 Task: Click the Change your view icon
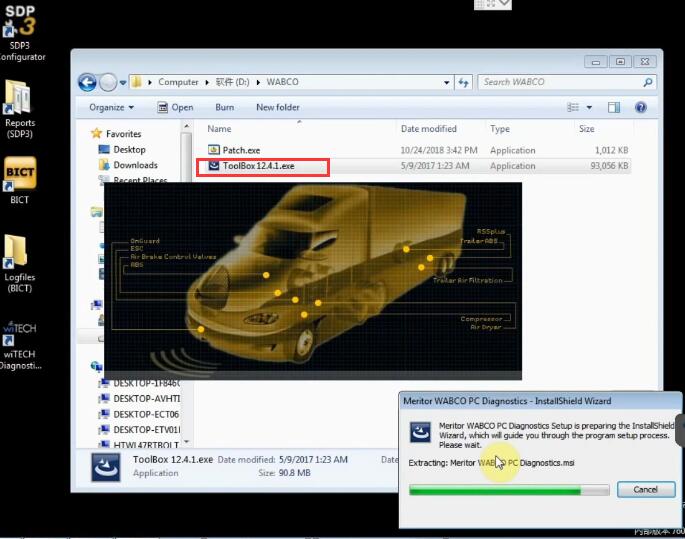573,107
